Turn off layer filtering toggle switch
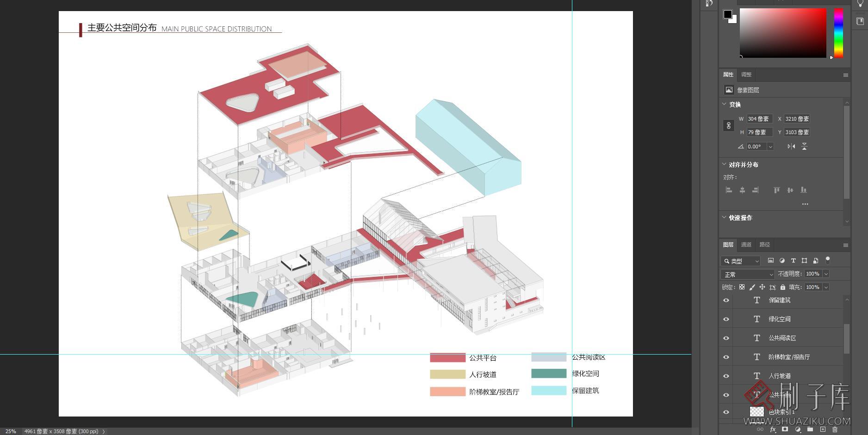The width and height of the screenshot is (868, 435). point(828,260)
